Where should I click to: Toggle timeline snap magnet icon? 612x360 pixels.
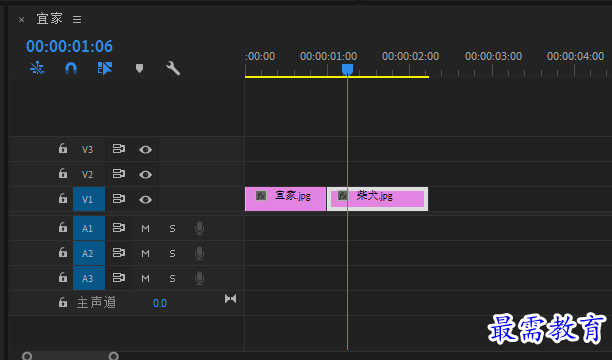71,68
